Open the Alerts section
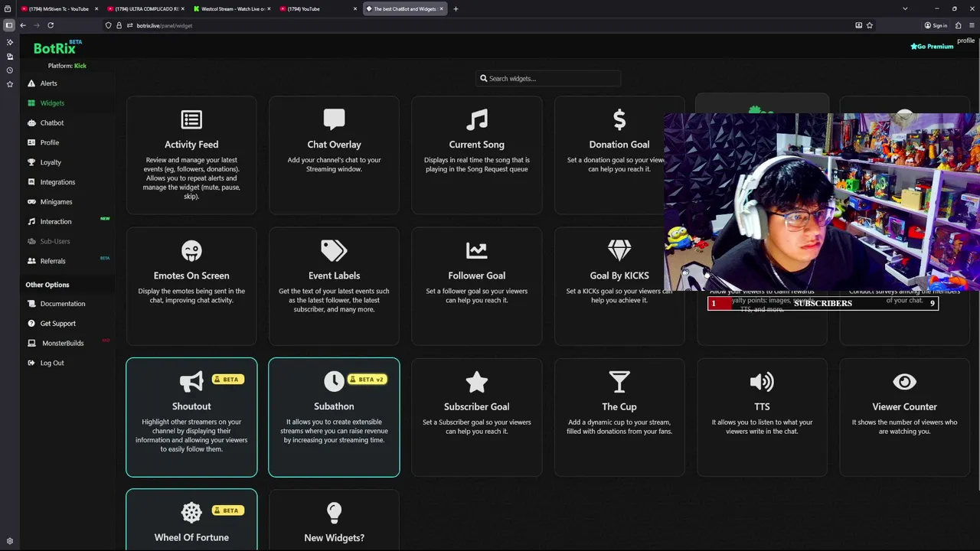980x551 pixels. click(x=48, y=83)
